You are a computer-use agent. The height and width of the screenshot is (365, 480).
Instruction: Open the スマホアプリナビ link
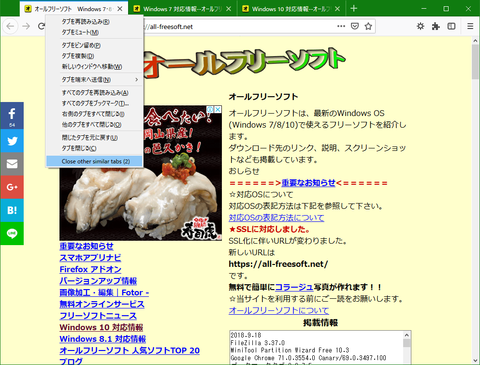pyautogui.click(x=90, y=258)
